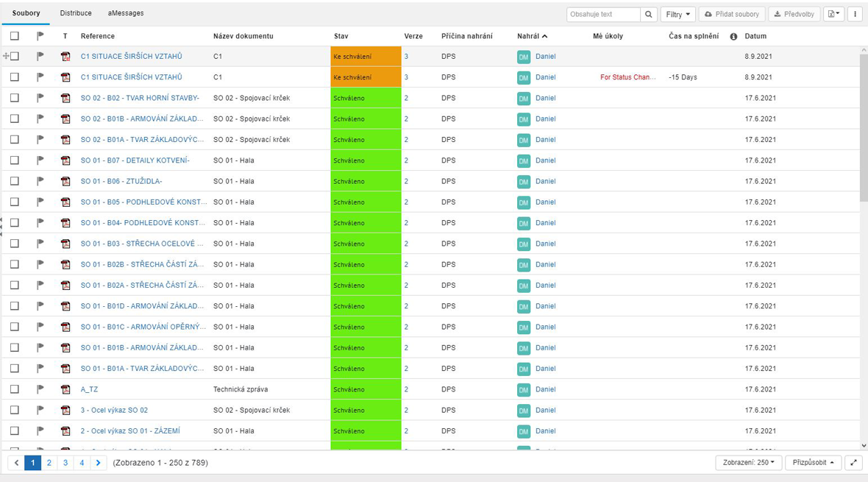Click the search magnifier icon
The image size is (868, 482).
(648, 15)
